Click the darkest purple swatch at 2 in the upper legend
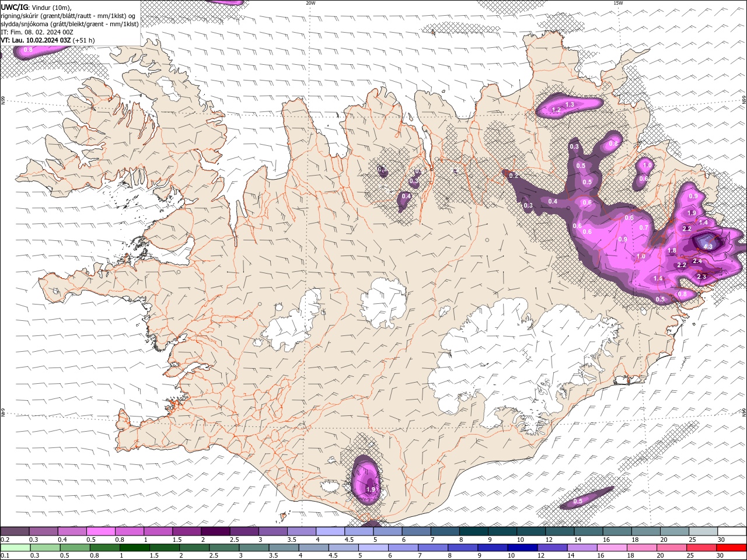 pyautogui.click(x=215, y=531)
